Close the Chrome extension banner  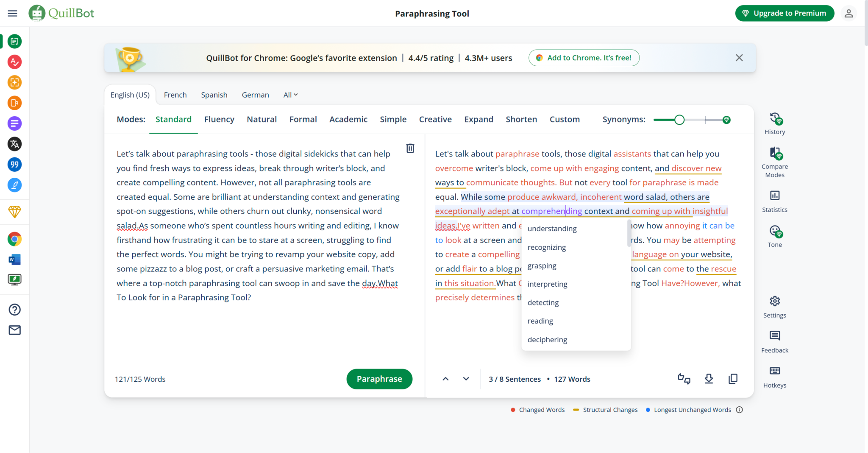[739, 58]
